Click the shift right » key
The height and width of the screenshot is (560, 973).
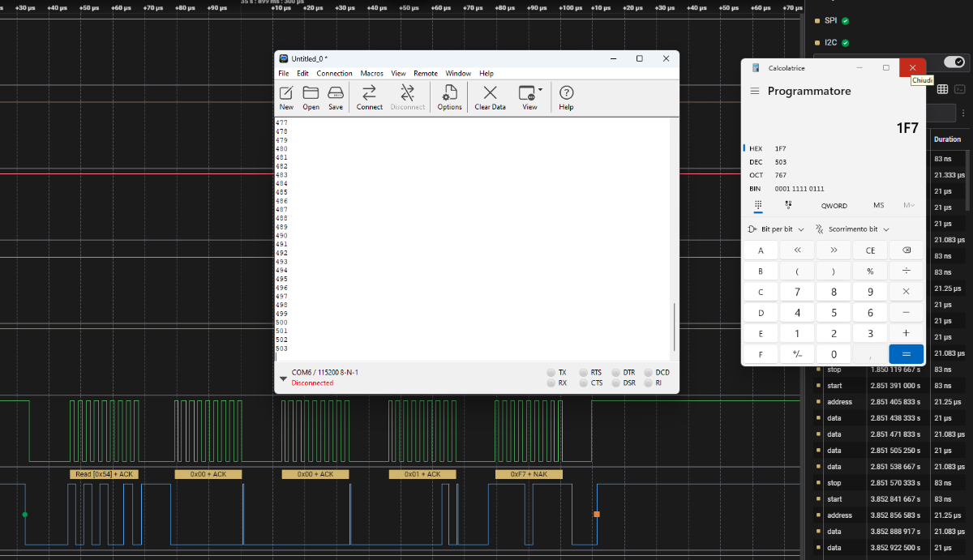[834, 250]
